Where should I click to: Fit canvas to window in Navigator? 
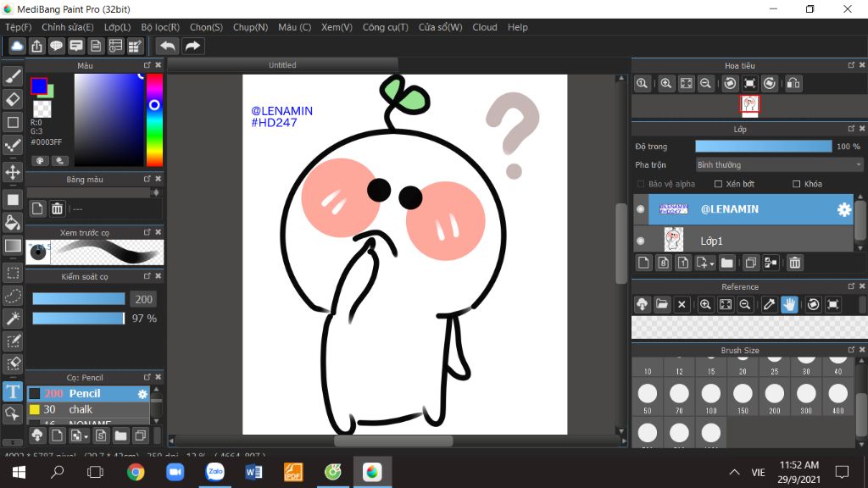pyautogui.click(x=686, y=84)
